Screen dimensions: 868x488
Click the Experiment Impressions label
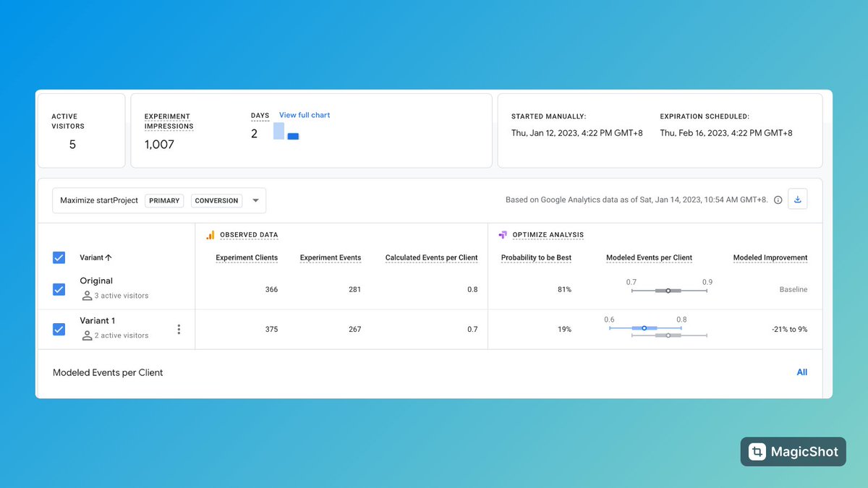pyautogui.click(x=169, y=121)
